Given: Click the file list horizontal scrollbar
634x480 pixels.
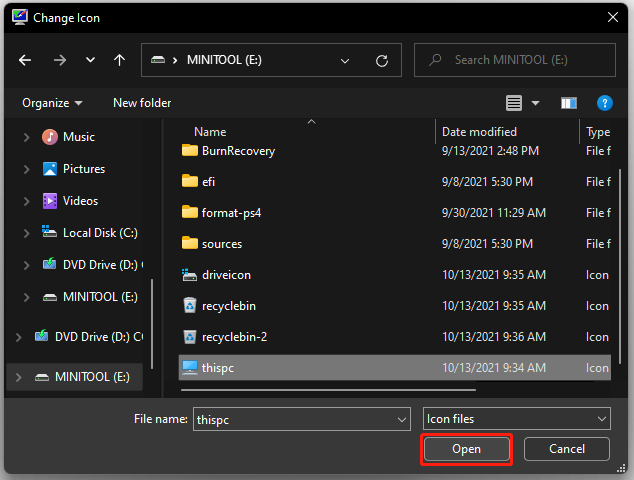Looking at the screenshot, I should click(328, 390).
